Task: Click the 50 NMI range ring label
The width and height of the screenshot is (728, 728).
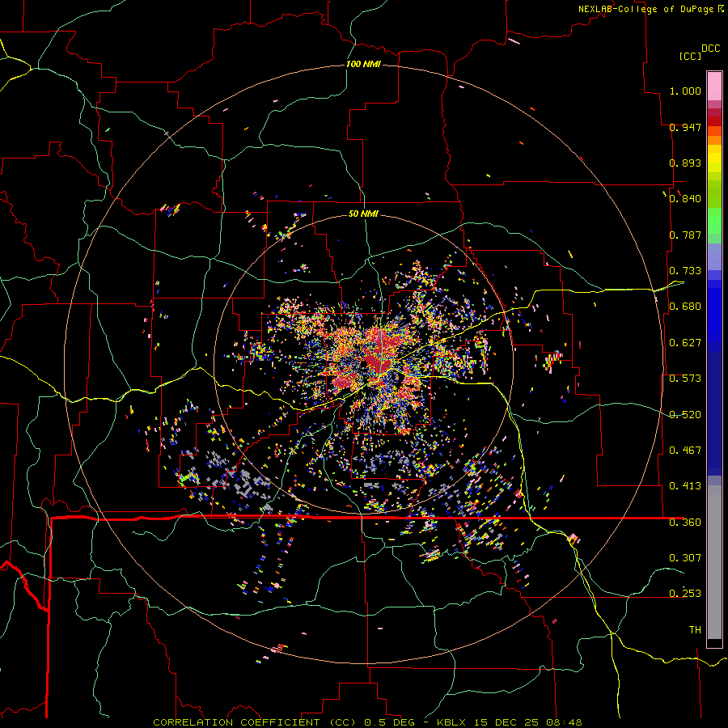Action: [x=363, y=214]
